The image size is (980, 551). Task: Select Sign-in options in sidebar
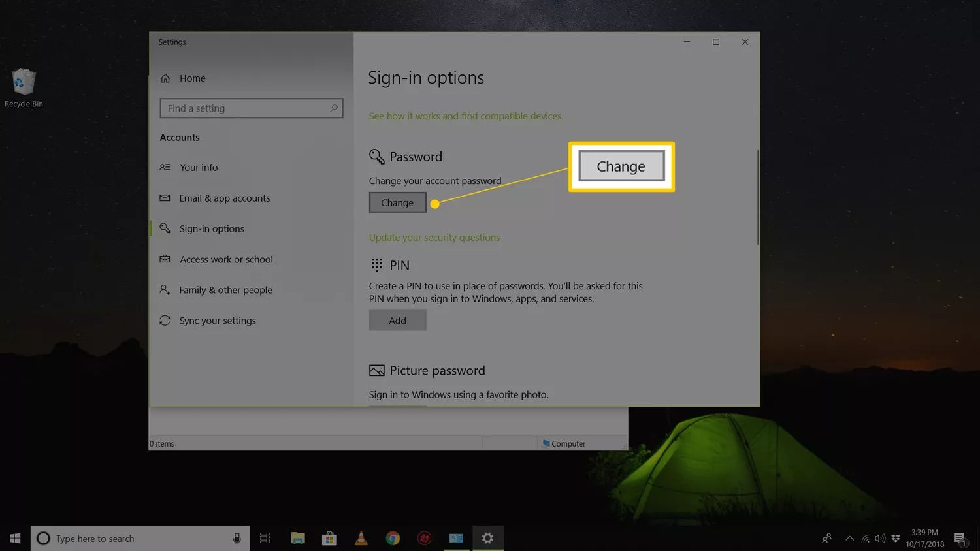click(212, 229)
